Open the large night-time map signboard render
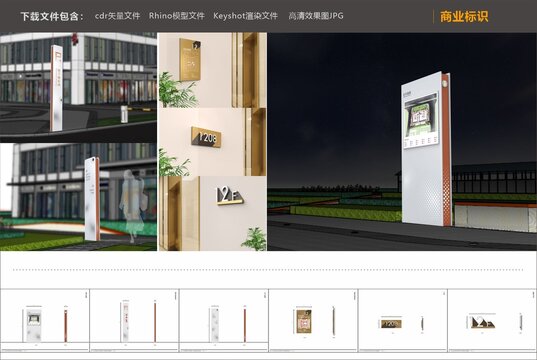Viewport: 537px width, 360px height. pos(402,141)
